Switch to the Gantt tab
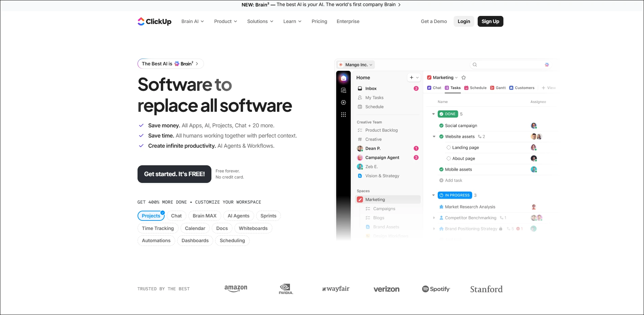 coord(498,88)
